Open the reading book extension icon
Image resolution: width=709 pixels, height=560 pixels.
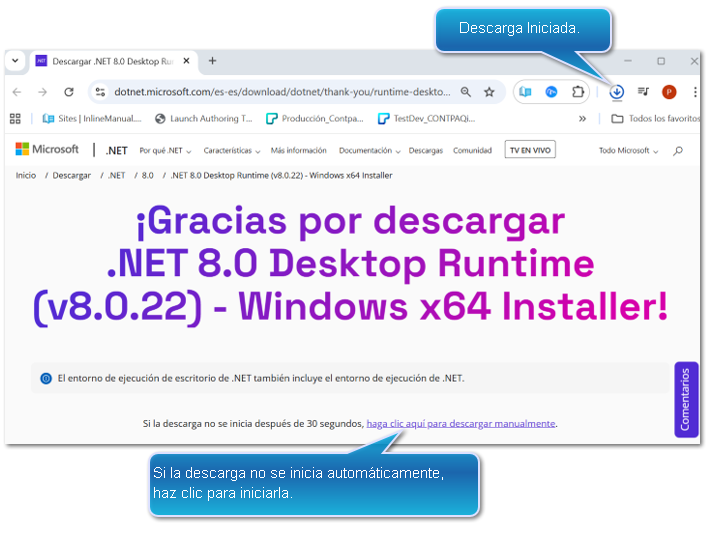525,92
